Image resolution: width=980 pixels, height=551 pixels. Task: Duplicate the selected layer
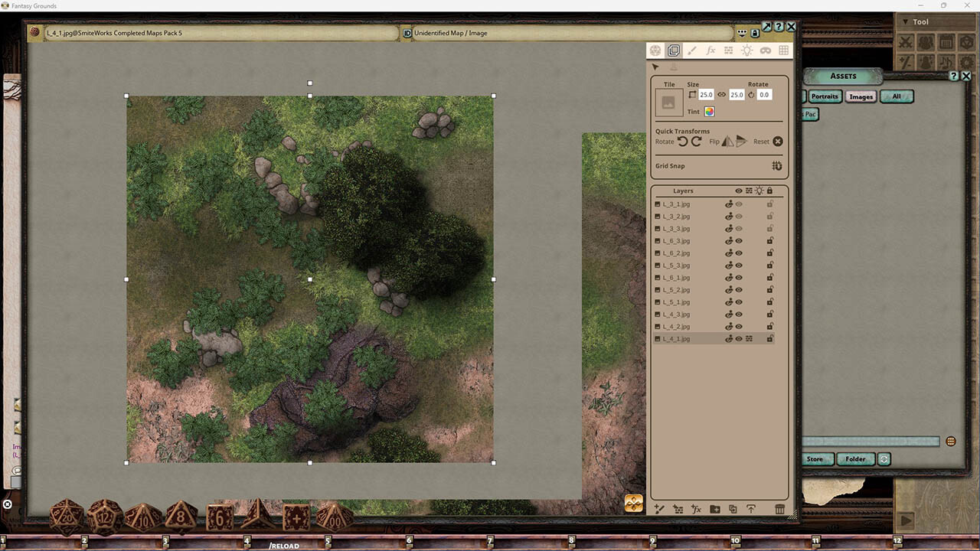point(733,509)
